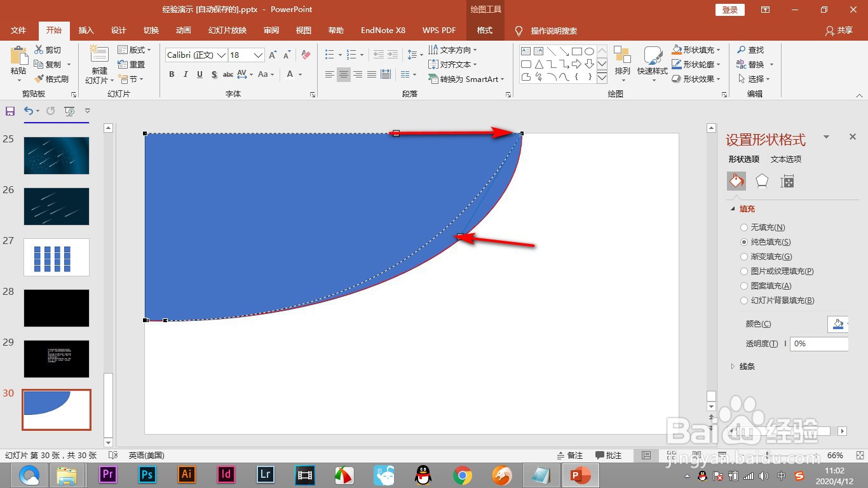Undo last action in quick toolbar
The width and height of the screenshot is (868, 488).
(28, 111)
